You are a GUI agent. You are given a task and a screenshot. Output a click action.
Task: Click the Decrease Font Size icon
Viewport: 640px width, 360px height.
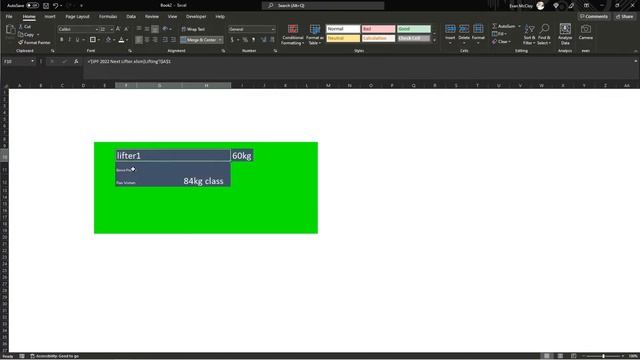pyautogui.click(x=126, y=29)
